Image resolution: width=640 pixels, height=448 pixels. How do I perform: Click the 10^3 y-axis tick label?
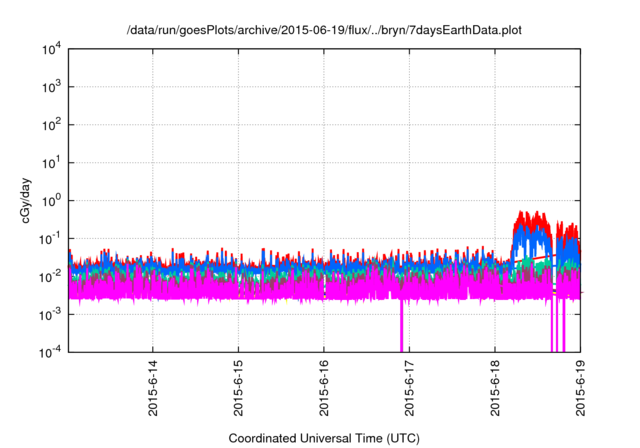51,87
